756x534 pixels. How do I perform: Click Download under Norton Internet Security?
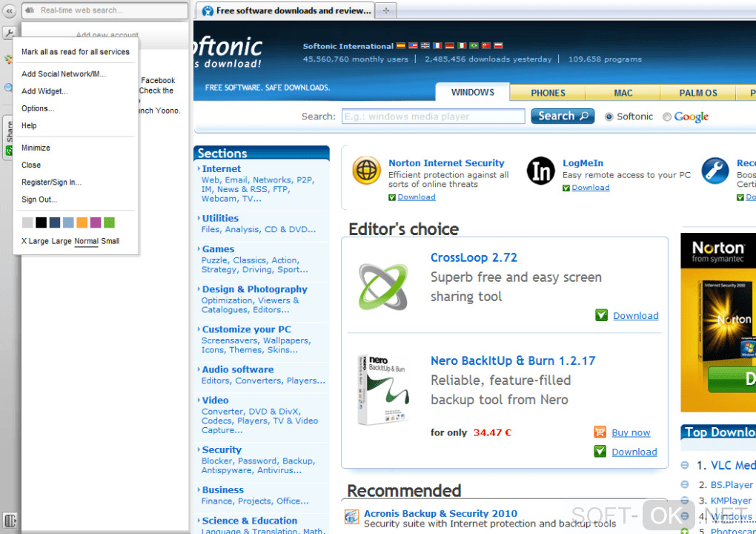pyautogui.click(x=417, y=197)
